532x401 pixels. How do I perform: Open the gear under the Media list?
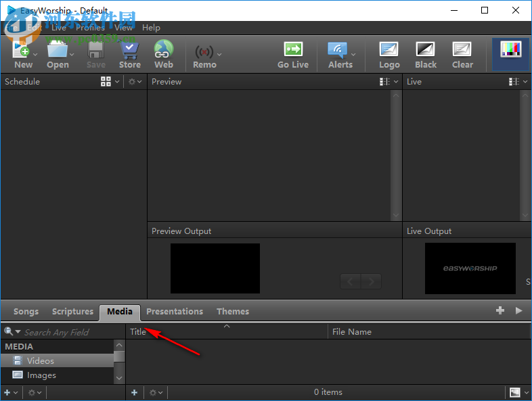(x=32, y=392)
